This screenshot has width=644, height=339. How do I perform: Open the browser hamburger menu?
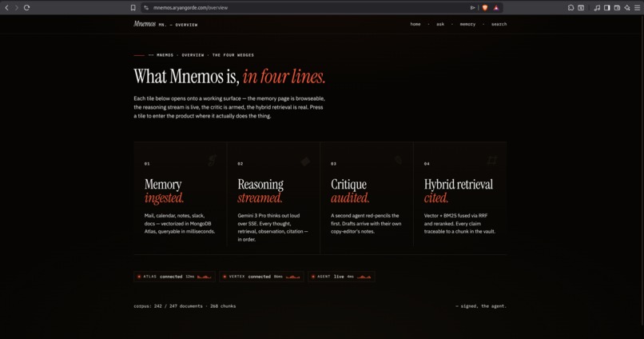pos(638,7)
